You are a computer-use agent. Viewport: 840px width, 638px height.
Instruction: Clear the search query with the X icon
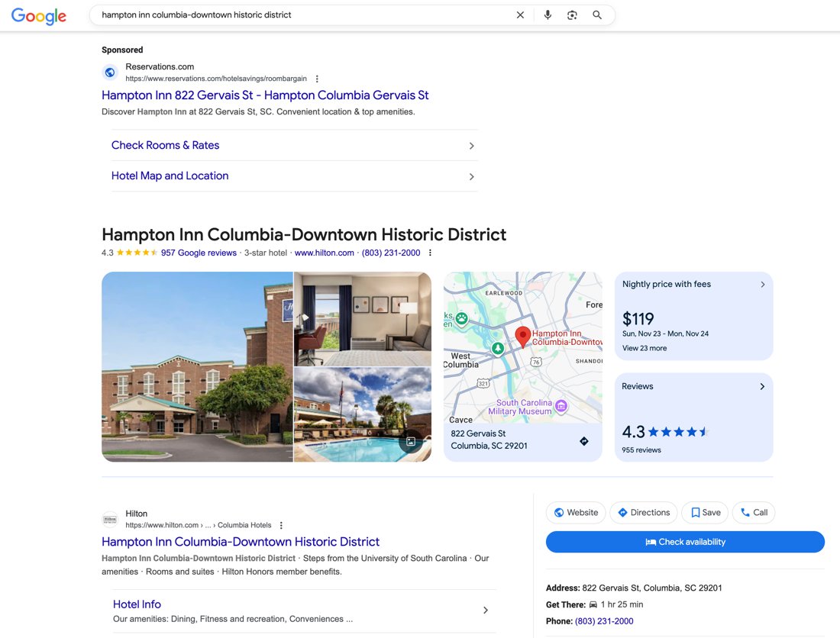(x=520, y=14)
